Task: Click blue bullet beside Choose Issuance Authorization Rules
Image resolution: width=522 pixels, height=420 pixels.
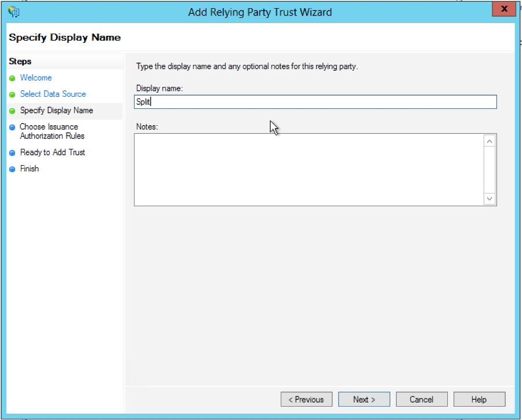Action: tap(13, 127)
